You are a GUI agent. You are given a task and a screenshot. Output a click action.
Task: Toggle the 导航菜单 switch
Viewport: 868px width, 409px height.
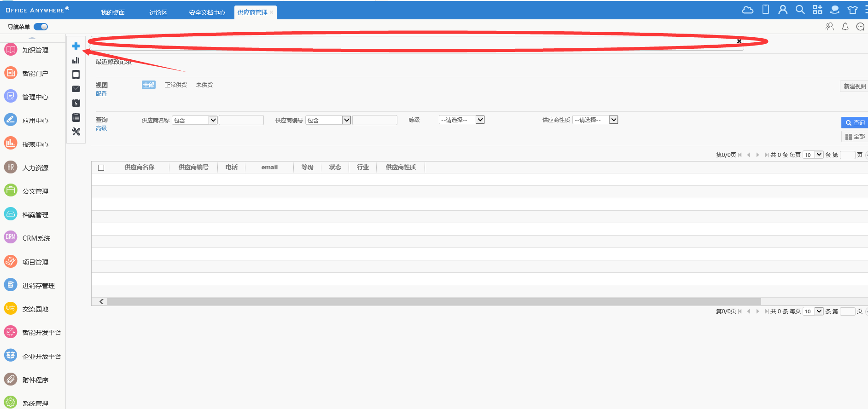41,27
